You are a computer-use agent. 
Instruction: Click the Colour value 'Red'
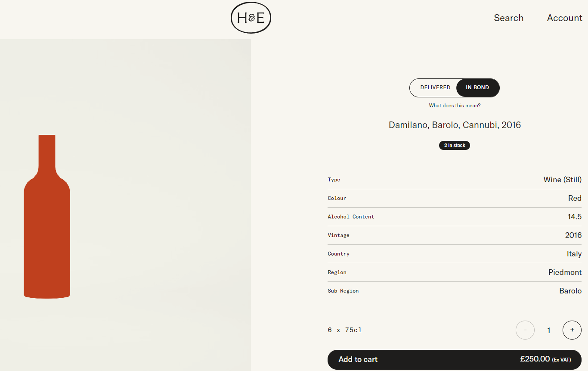pos(575,198)
